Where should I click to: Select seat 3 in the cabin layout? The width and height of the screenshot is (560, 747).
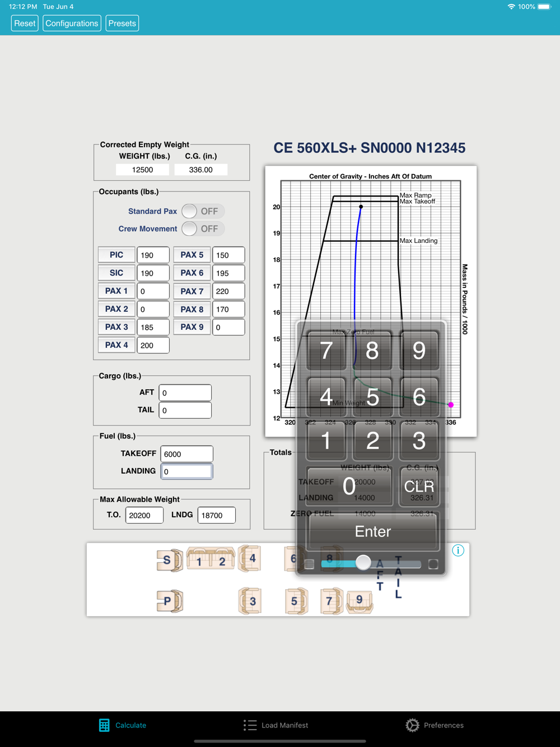(250, 601)
